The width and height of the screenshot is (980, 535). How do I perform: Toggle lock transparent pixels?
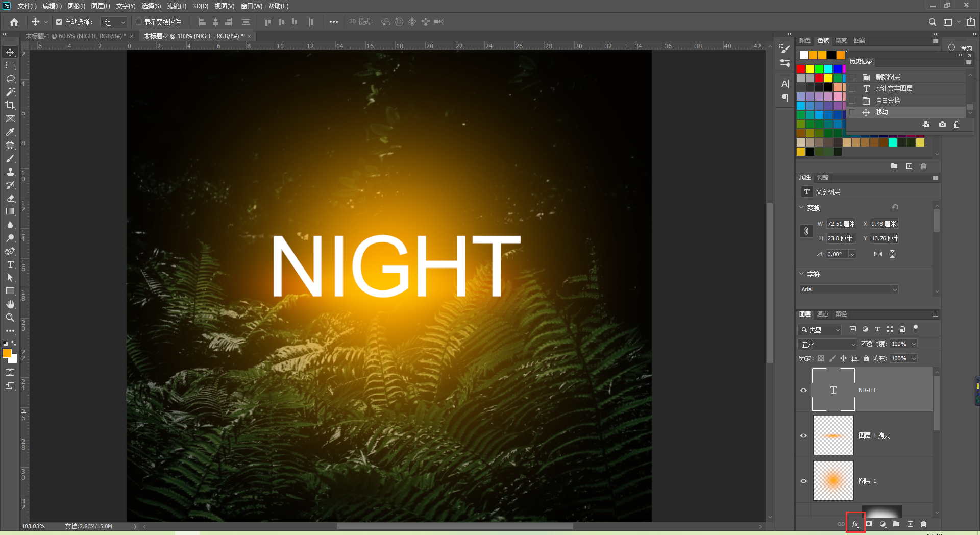(x=821, y=358)
